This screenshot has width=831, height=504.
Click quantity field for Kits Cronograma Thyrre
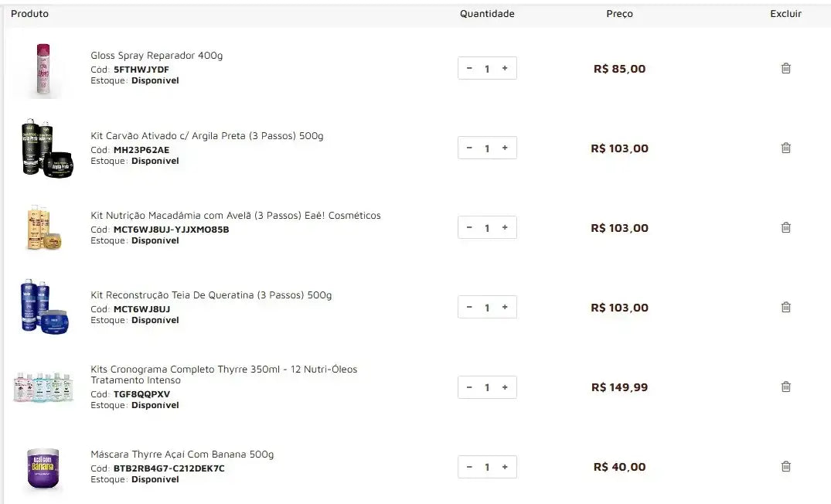click(487, 387)
